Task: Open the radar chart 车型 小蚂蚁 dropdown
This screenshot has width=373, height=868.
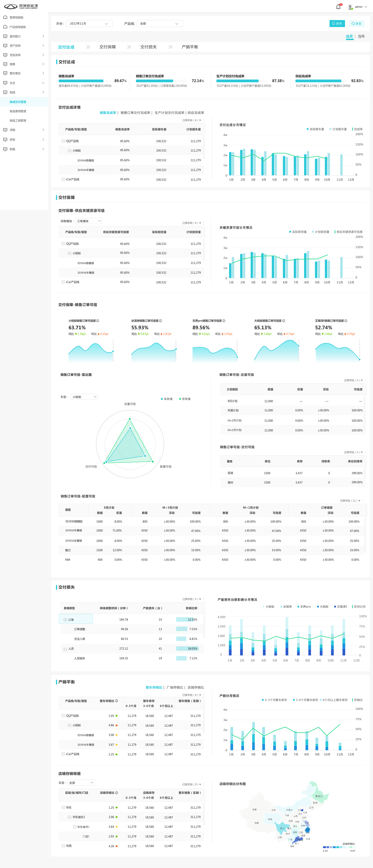Action: coord(84,397)
